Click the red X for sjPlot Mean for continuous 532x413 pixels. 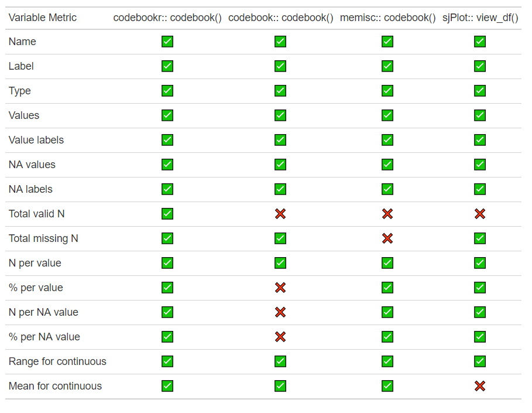pyautogui.click(x=480, y=386)
